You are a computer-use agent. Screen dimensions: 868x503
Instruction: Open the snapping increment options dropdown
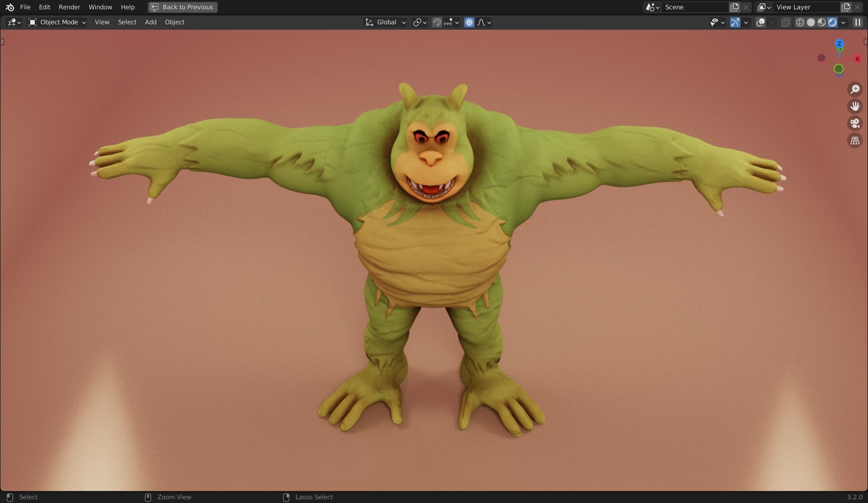(452, 22)
